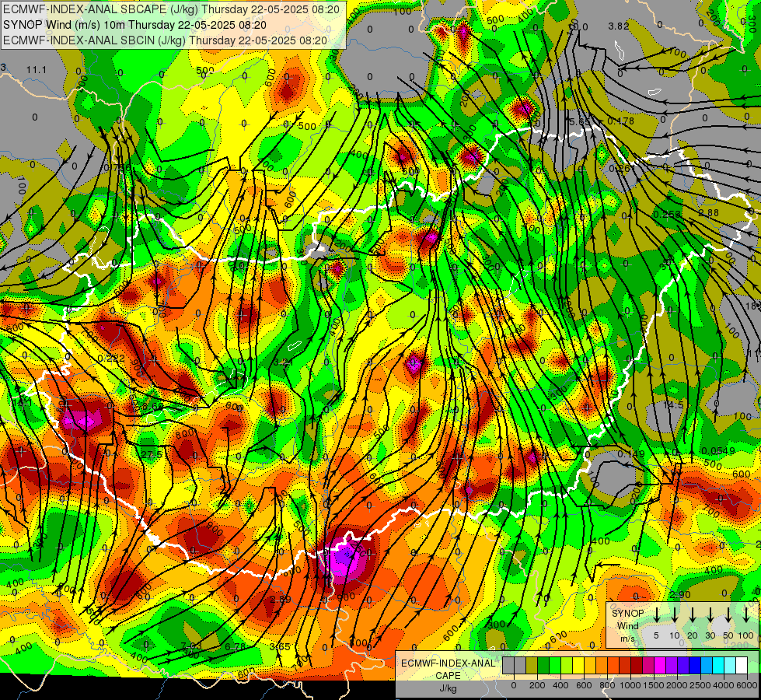This screenshot has width=761, height=700.
Task: Click the SBCAPE title line in header
Action: point(171,9)
